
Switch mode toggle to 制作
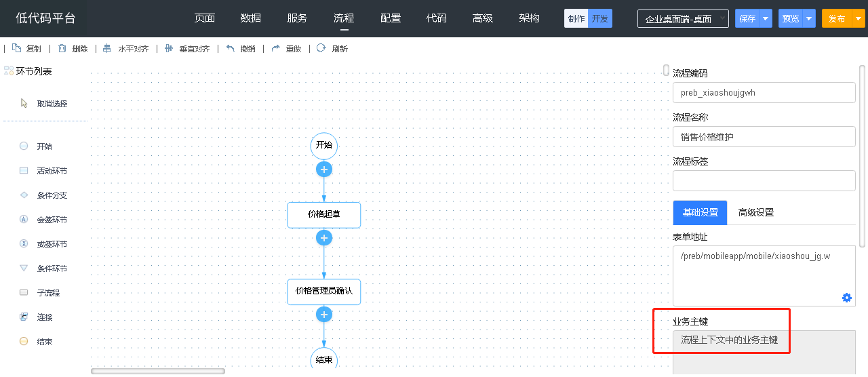click(576, 19)
